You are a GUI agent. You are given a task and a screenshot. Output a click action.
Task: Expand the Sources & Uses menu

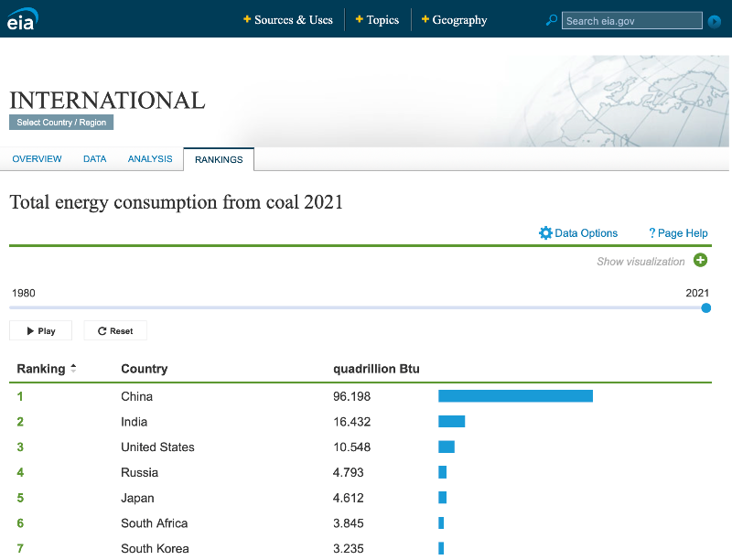[288, 20]
